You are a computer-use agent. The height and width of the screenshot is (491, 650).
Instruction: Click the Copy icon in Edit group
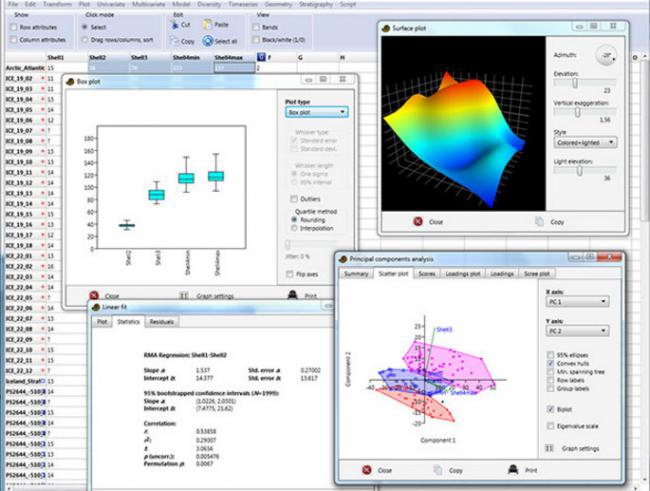click(175, 41)
